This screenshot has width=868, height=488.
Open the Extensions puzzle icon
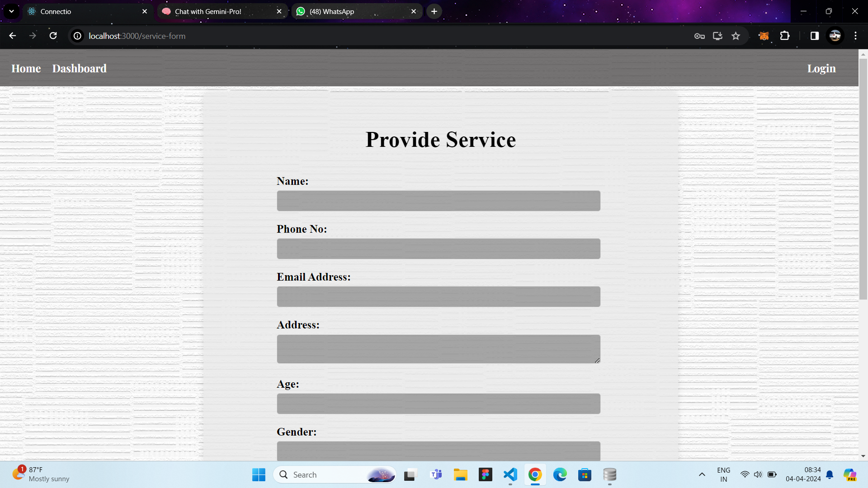click(x=785, y=36)
